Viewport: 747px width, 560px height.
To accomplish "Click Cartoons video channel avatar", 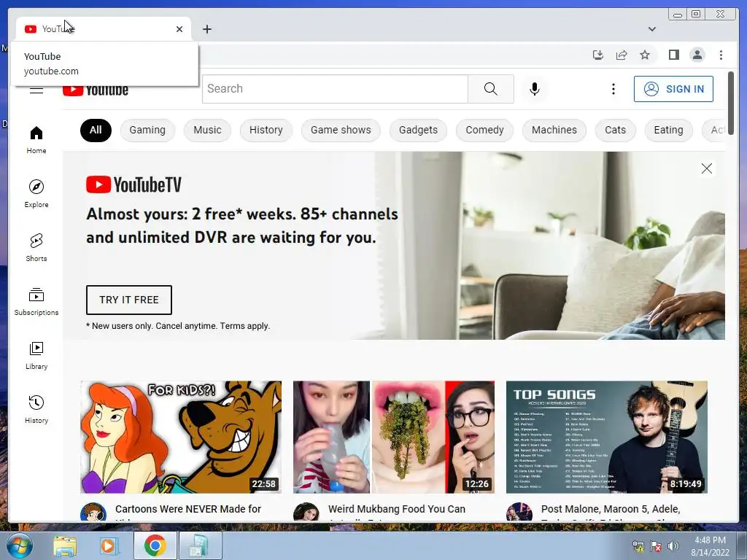I will pos(93,513).
